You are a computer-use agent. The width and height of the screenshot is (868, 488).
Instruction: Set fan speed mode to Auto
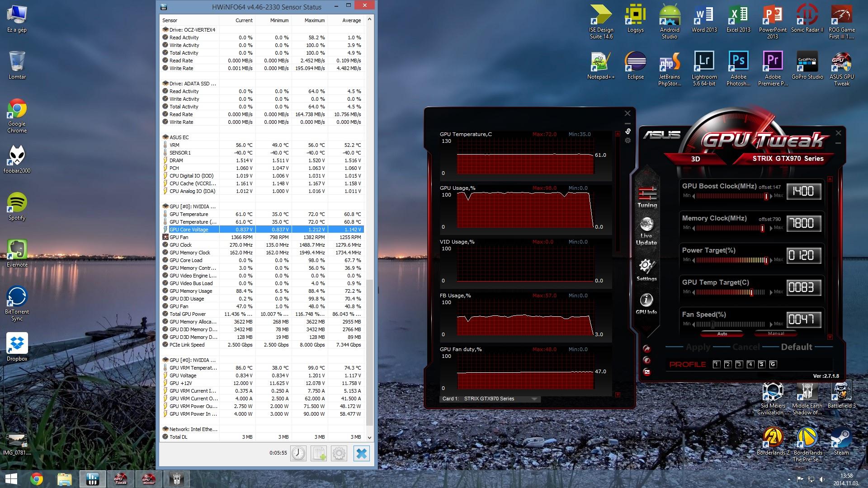point(722,334)
